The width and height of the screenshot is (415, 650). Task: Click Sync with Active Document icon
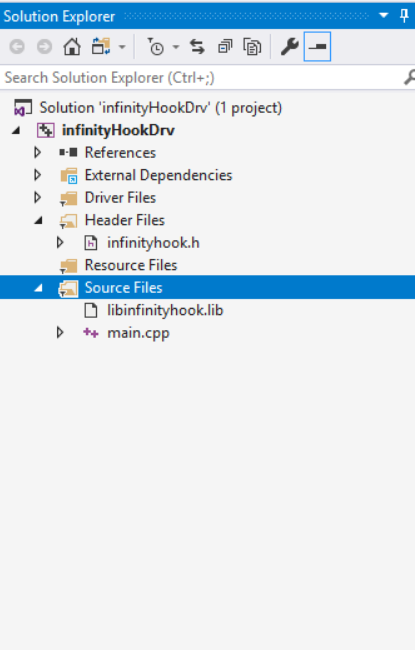[197, 46]
